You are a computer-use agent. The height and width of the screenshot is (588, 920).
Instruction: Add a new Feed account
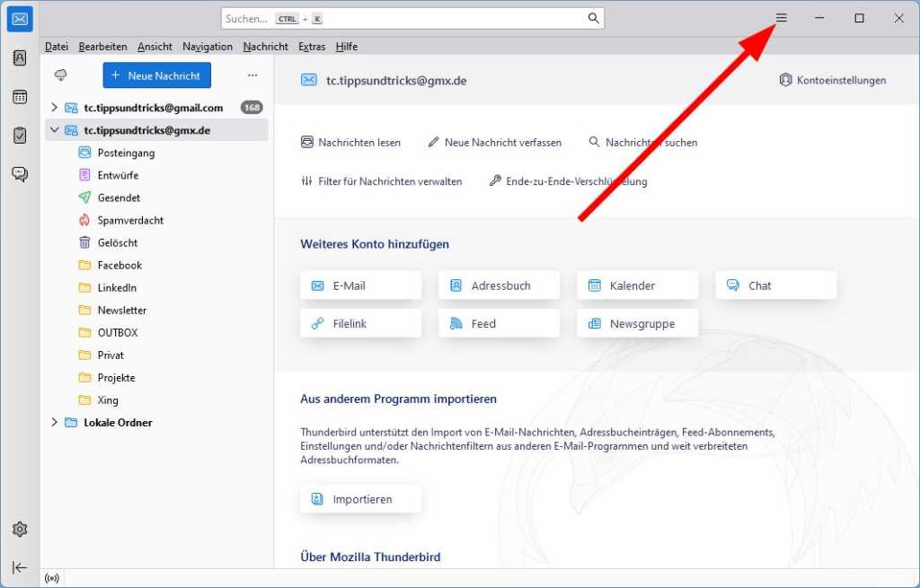(499, 323)
